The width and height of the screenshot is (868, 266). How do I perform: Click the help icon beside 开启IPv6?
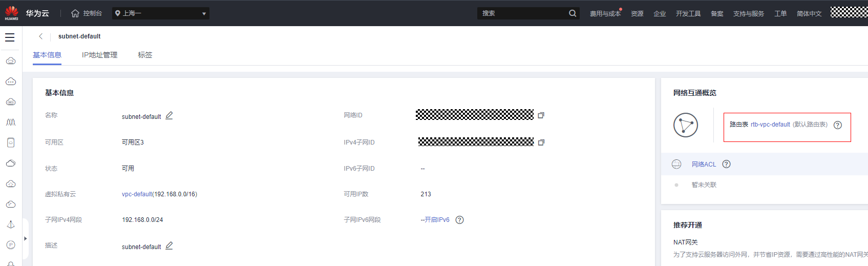tap(459, 220)
